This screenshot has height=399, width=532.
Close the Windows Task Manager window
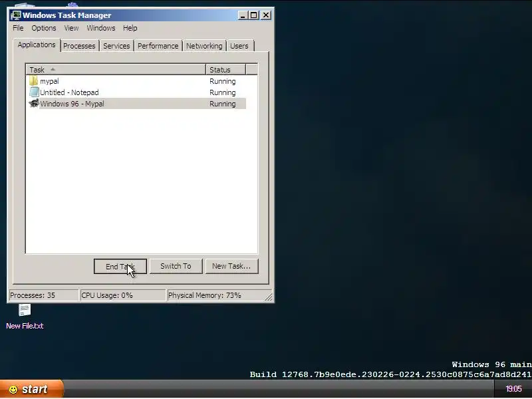pyautogui.click(x=266, y=15)
